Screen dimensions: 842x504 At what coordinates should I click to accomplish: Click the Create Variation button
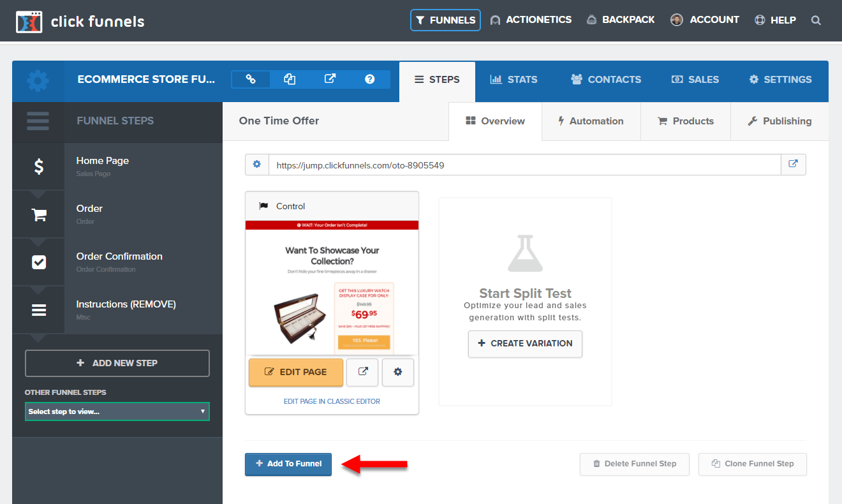tap(525, 343)
